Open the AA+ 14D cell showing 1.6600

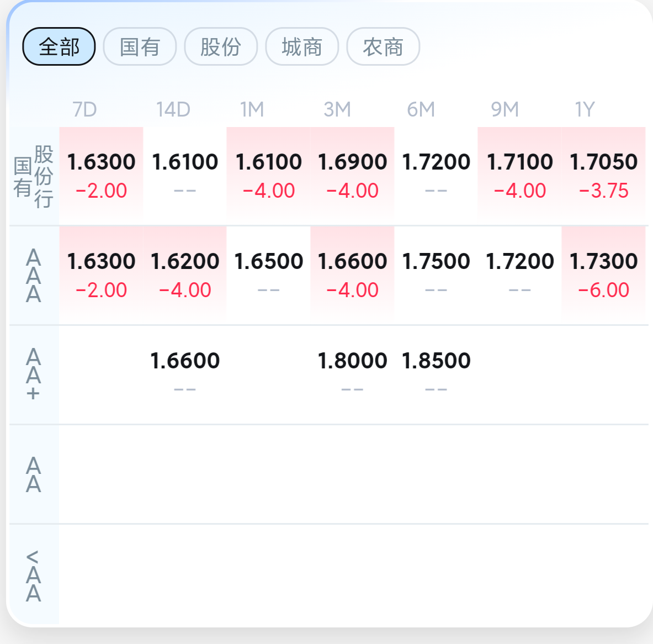click(x=185, y=374)
